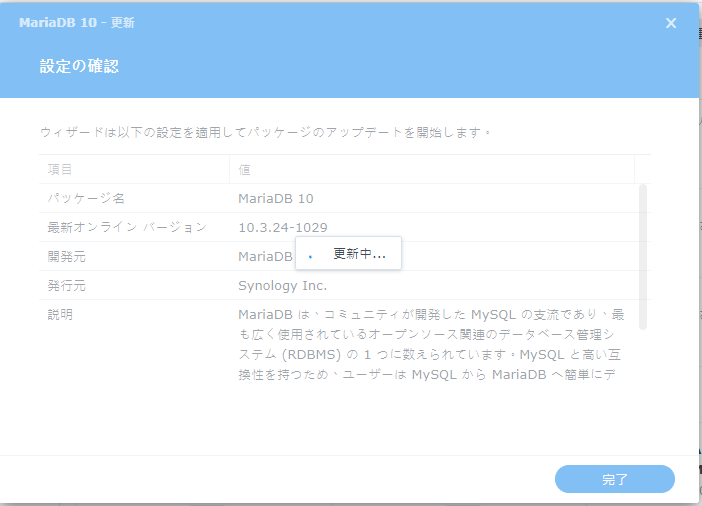Close the MariaDB 10 update dialog

click(x=671, y=23)
